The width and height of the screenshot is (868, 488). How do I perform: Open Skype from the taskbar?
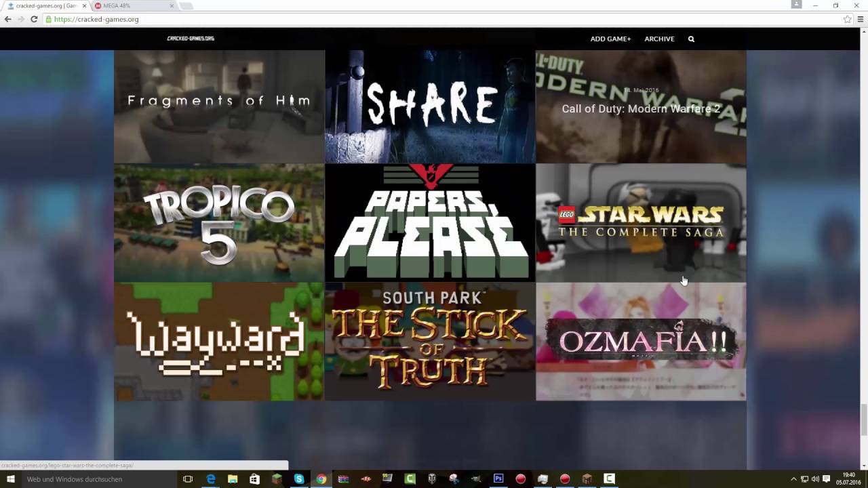click(x=299, y=479)
